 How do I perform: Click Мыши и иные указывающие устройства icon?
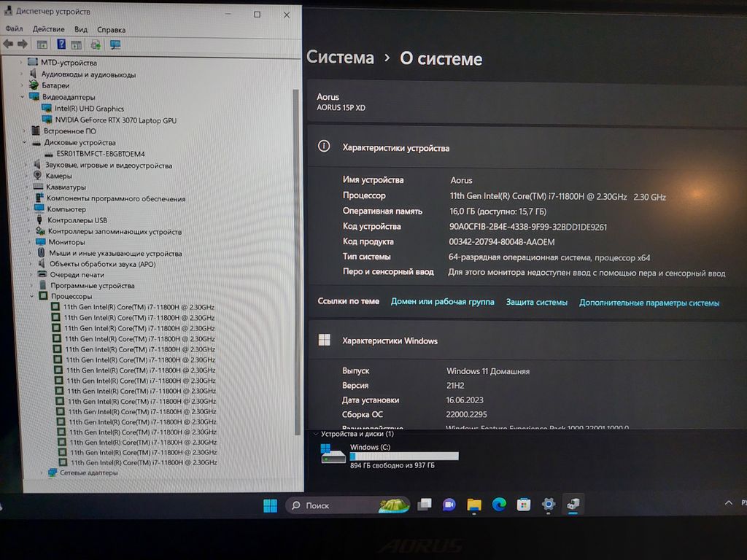[42, 253]
